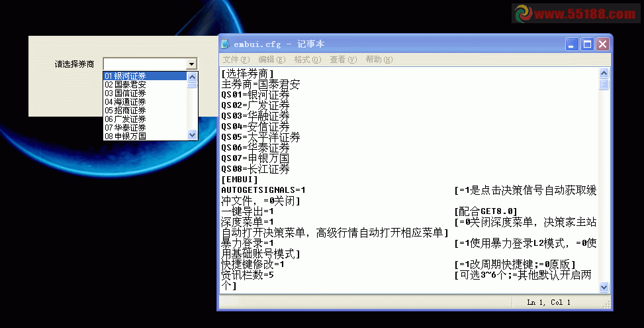
Task: Click the AUTOGETSIGNALS=1 text
Action: click(263, 190)
